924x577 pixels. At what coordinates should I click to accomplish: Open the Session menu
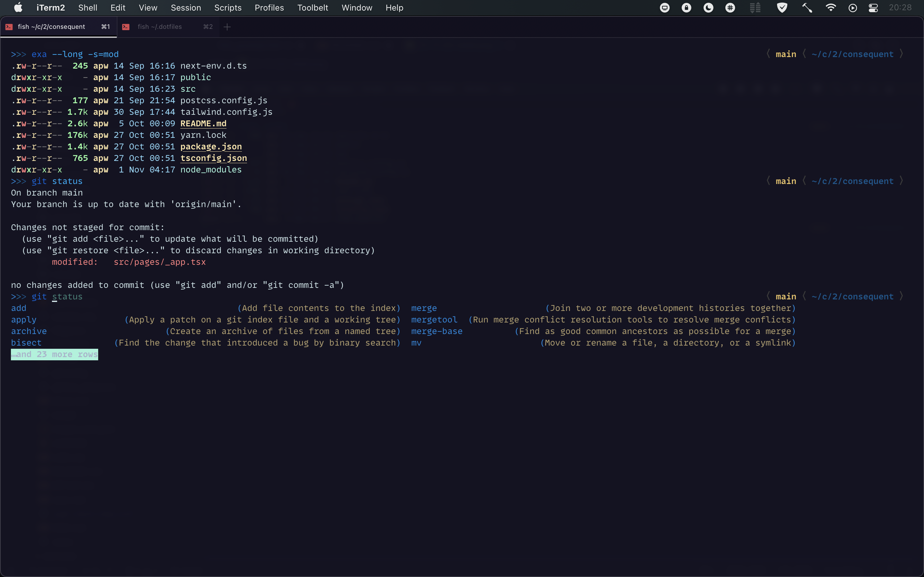click(185, 7)
